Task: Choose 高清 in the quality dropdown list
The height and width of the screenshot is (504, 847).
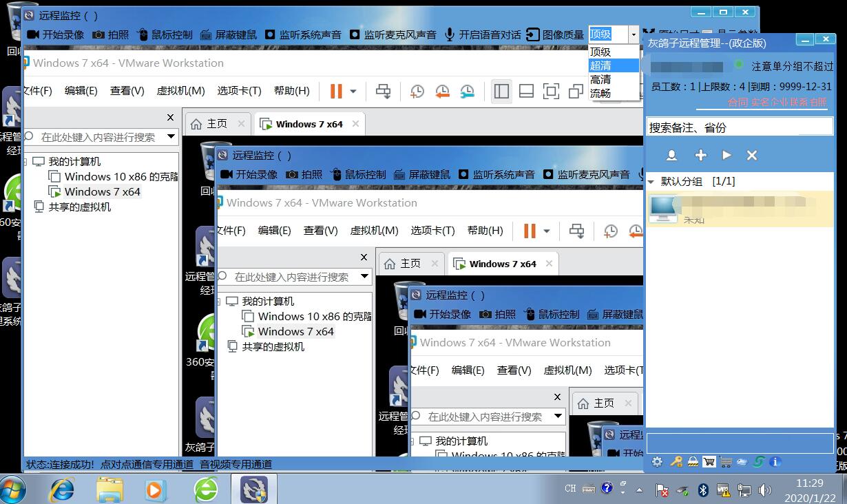Action: coord(614,79)
